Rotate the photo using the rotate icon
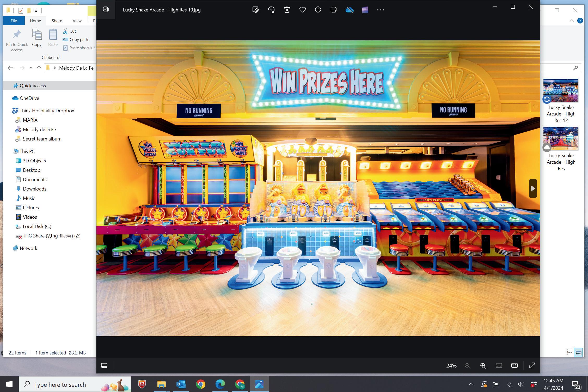The image size is (588, 392). (x=271, y=10)
